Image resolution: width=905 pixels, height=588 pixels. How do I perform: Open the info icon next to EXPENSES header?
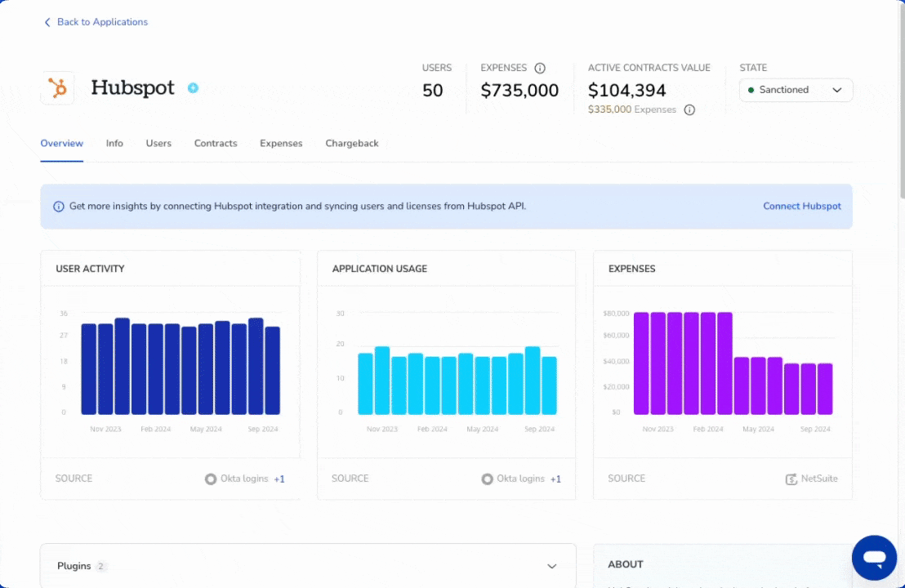pos(540,68)
